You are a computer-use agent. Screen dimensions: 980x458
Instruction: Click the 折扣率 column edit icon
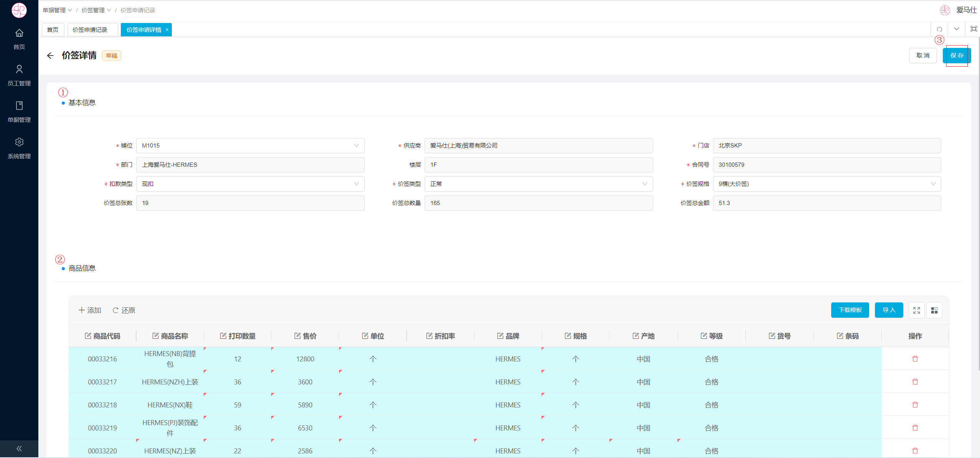(x=429, y=336)
